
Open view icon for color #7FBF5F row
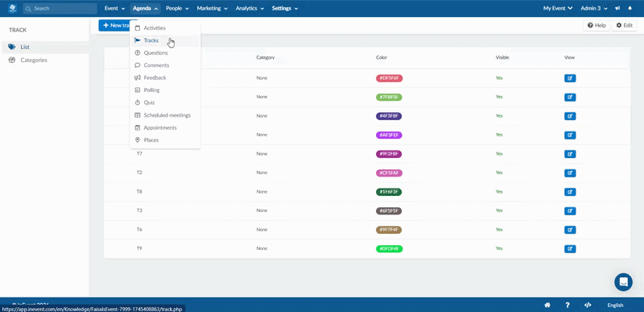point(570,97)
